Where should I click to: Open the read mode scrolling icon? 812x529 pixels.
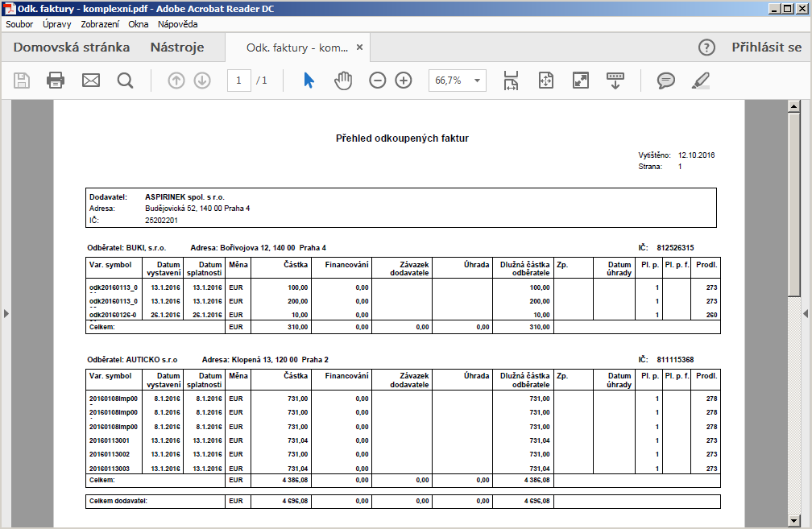coord(615,81)
